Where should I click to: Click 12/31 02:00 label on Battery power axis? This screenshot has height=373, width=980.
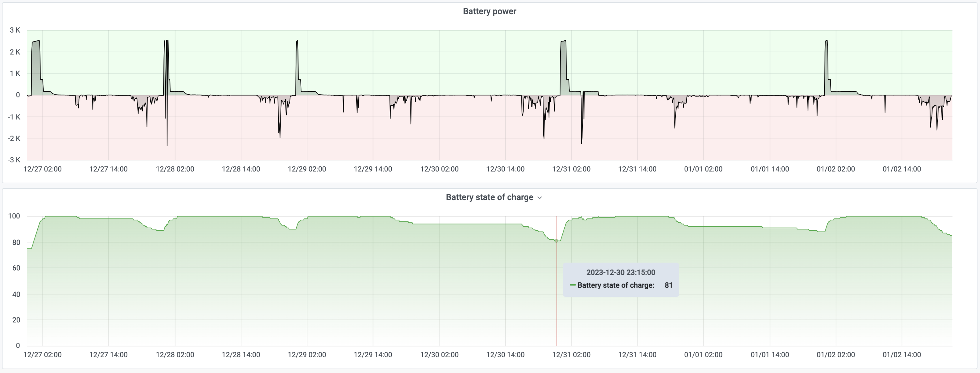coord(571,169)
